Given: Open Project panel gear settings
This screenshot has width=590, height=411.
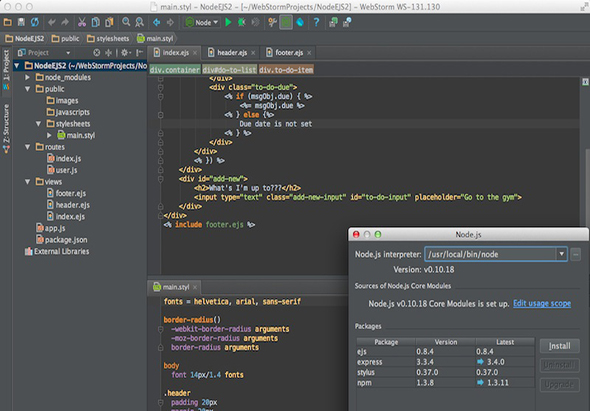Looking at the screenshot, I should click(x=125, y=53).
